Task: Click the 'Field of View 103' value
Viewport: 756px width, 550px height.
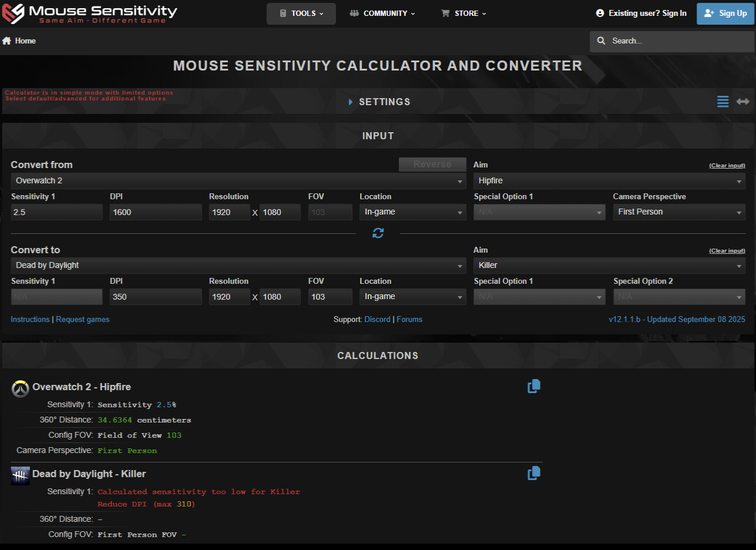Action: 140,435
